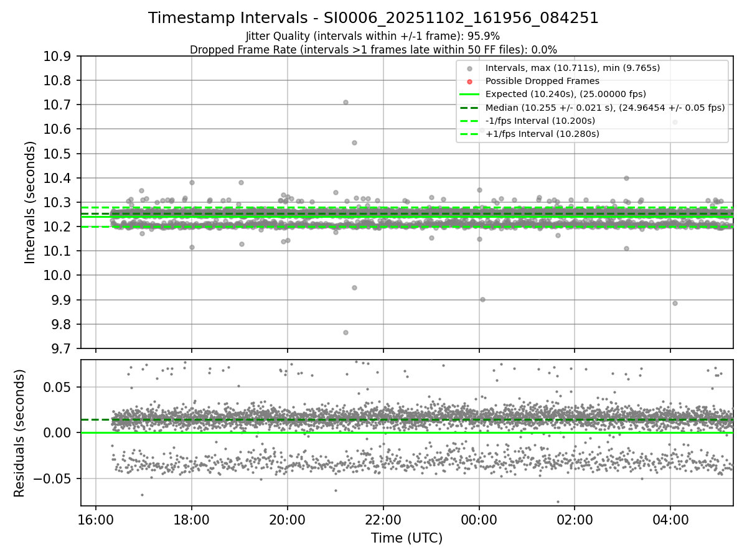Click the legend entry starting with 'Median (10.255'
The height and width of the screenshot is (560, 747).
click(x=605, y=108)
